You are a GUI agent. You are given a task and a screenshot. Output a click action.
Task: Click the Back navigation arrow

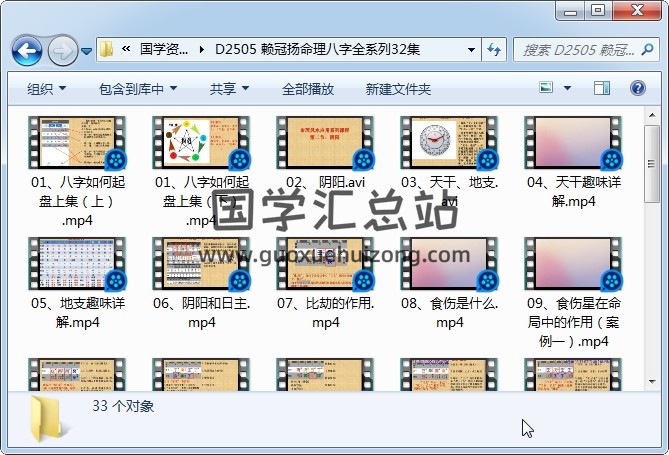(x=26, y=49)
